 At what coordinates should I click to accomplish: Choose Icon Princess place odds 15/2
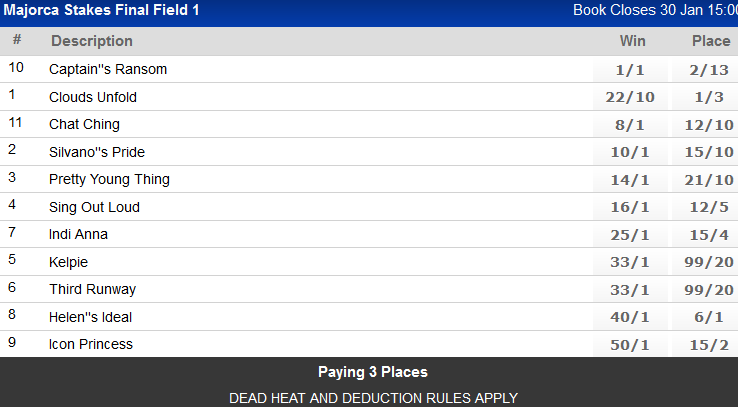[x=710, y=345]
